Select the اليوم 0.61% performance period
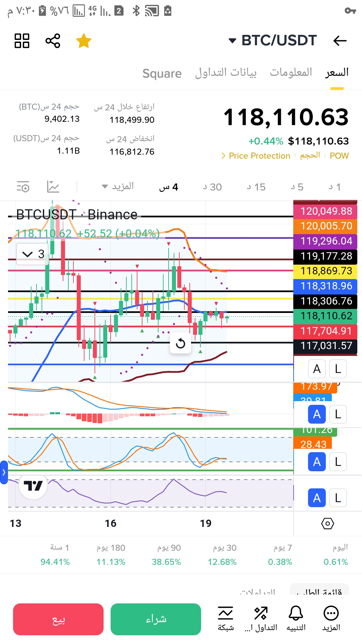 tap(336, 555)
